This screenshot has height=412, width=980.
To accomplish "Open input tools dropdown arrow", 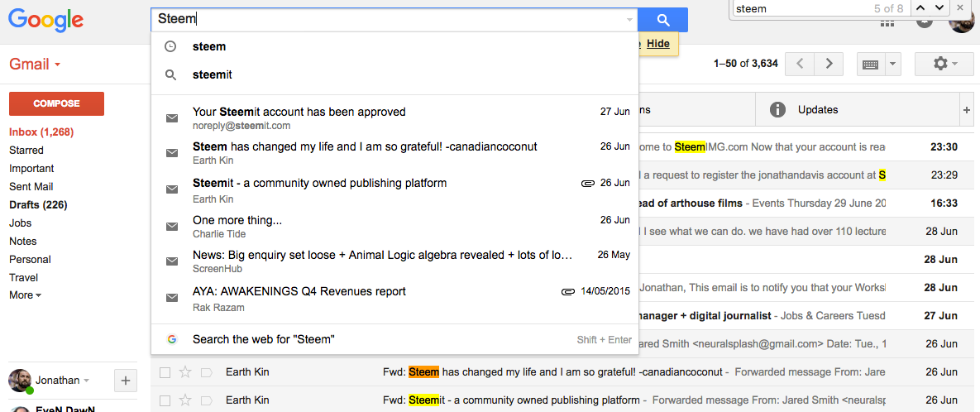I will coord(892,64).
